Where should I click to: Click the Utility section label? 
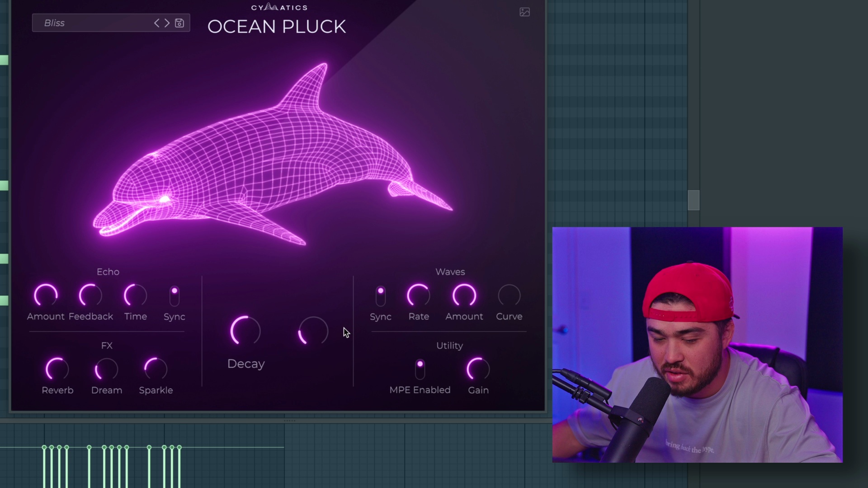pos(449,346)
